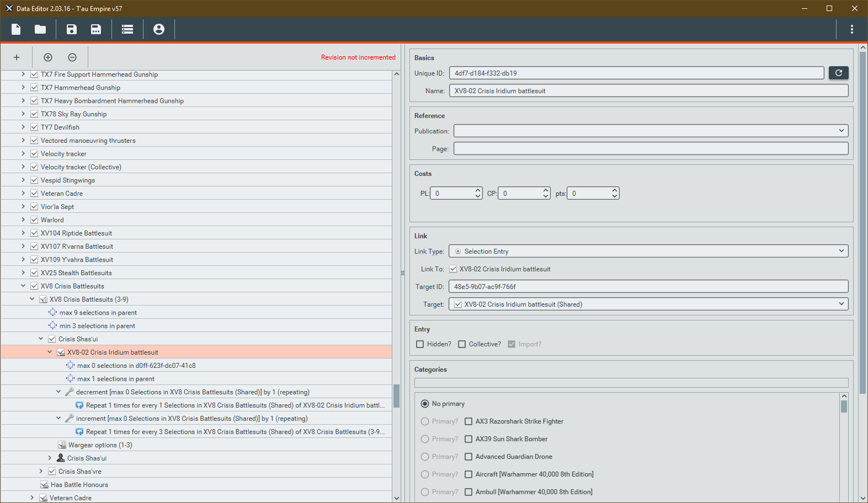
Task: Select the No primary radio button
Action: click(425, 404)
